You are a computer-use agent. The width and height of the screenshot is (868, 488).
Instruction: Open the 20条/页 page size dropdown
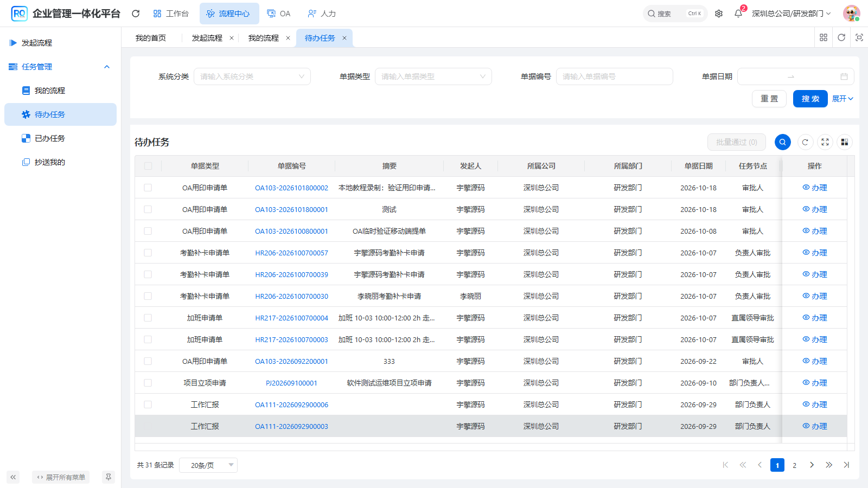pos(208,465)
